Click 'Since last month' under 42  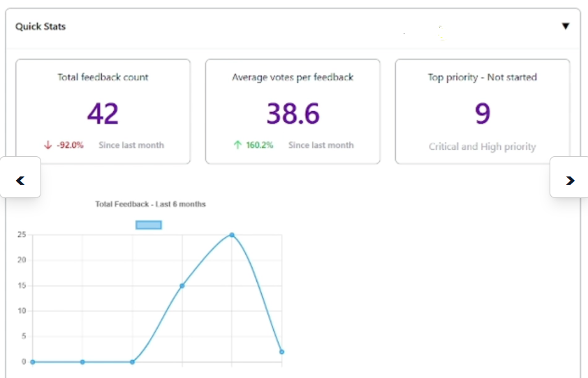(x=131, y=145)
